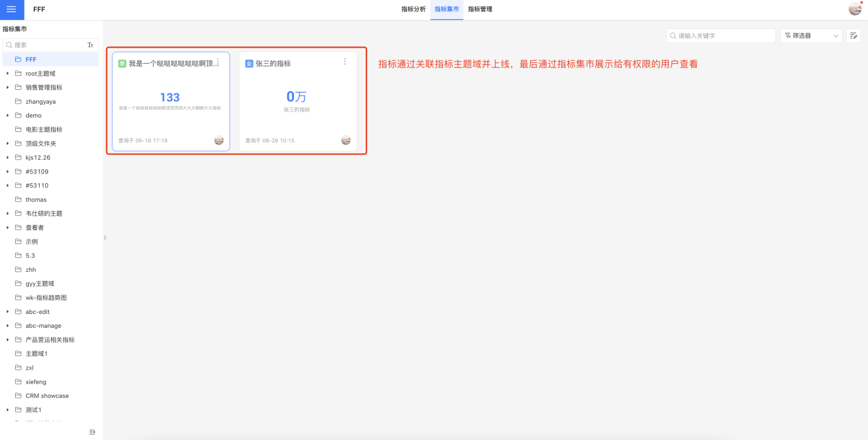The image size is (868, 440).
Task: Collapse the sidebar using bottom menu icon
Action: tap(92, 432)
